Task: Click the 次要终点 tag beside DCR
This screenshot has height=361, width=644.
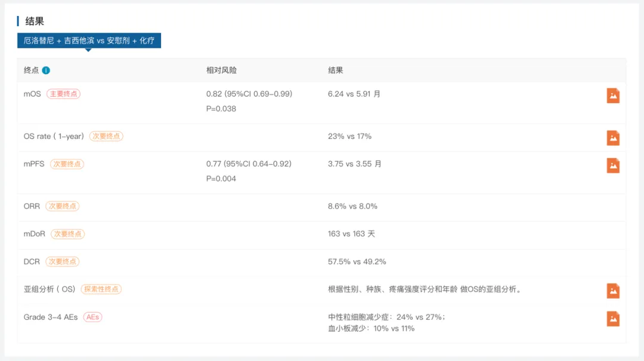Action: click(63, 261)
